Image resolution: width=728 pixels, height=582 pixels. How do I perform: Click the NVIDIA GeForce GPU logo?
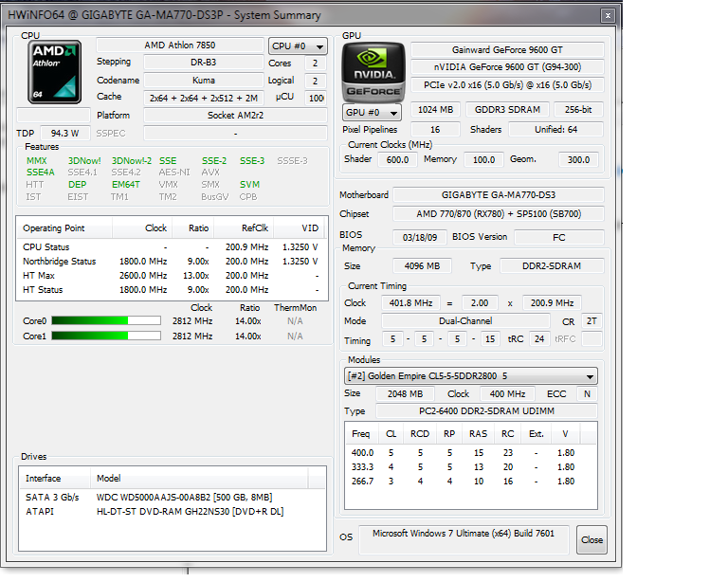point(373,72)
